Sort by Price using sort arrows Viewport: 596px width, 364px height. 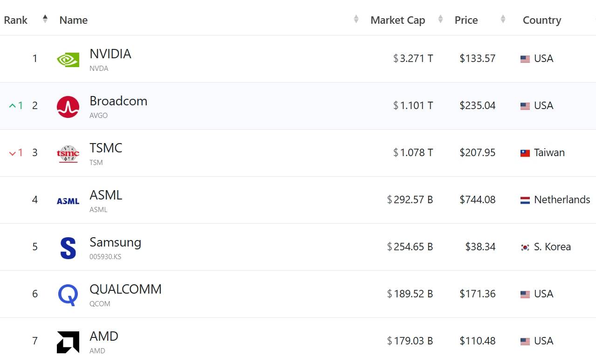(503, 19)
